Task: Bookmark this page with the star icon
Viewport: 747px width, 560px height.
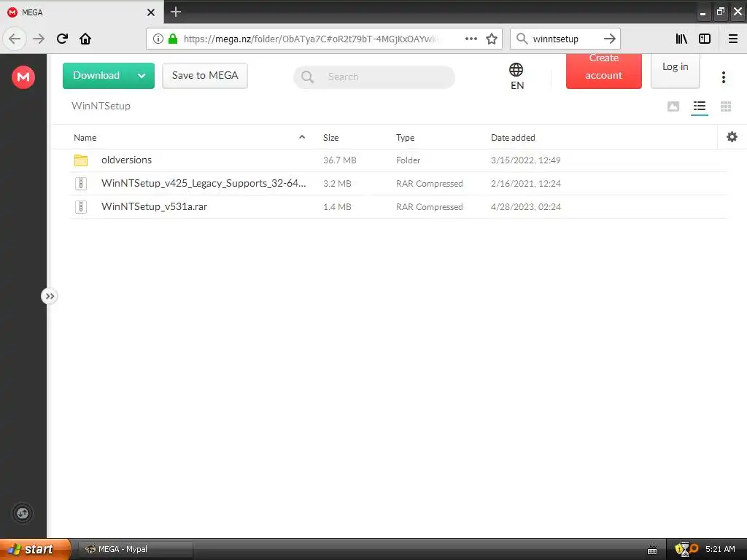Action: [x=492, y=39]
